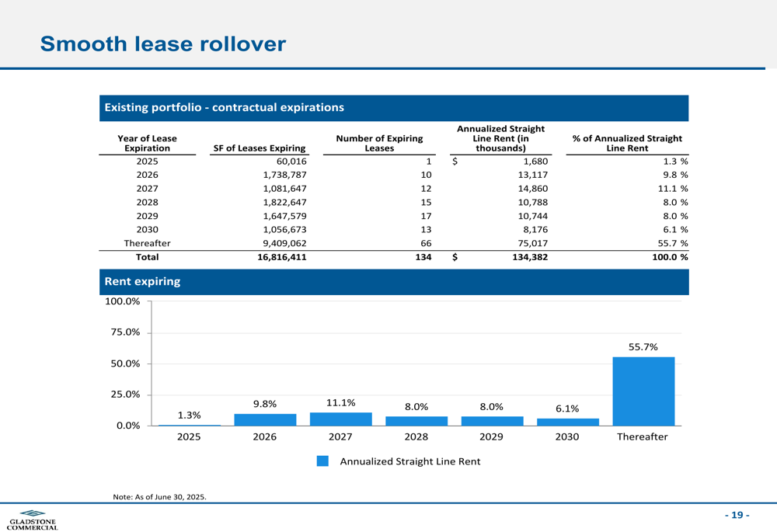The width and height of the screenshot is (777, 532).
Task: Click the 11.1 % table cell
Action: point(673,189)
